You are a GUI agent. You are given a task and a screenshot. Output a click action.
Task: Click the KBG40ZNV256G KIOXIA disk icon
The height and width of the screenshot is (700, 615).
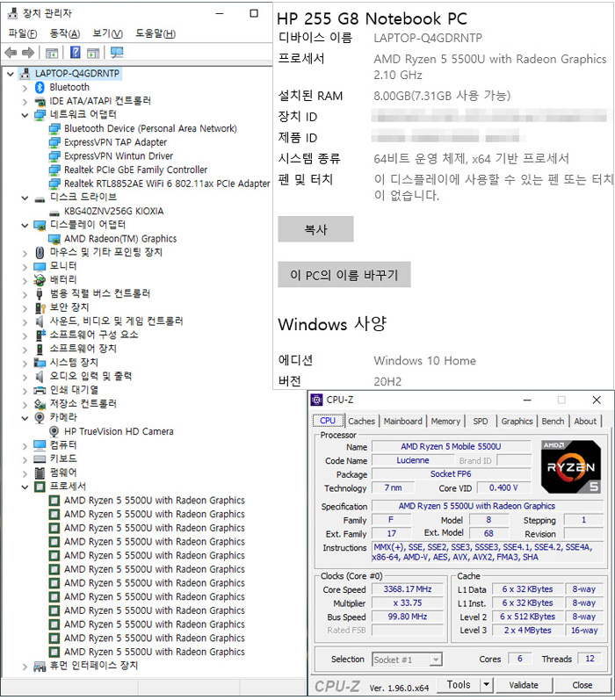[54, 212]
